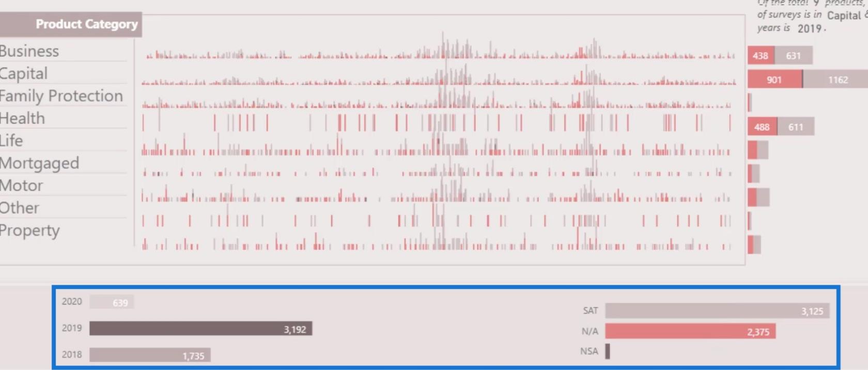Select the Health product category row
This screenshot has width=868, height=370.
coord(62,118)
